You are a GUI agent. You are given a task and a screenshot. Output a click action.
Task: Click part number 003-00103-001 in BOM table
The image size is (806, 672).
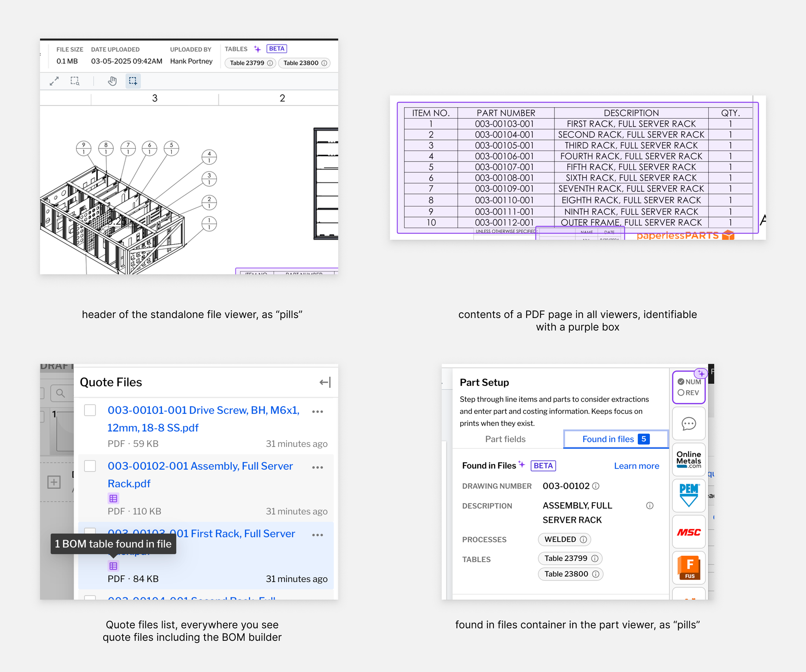505,124
